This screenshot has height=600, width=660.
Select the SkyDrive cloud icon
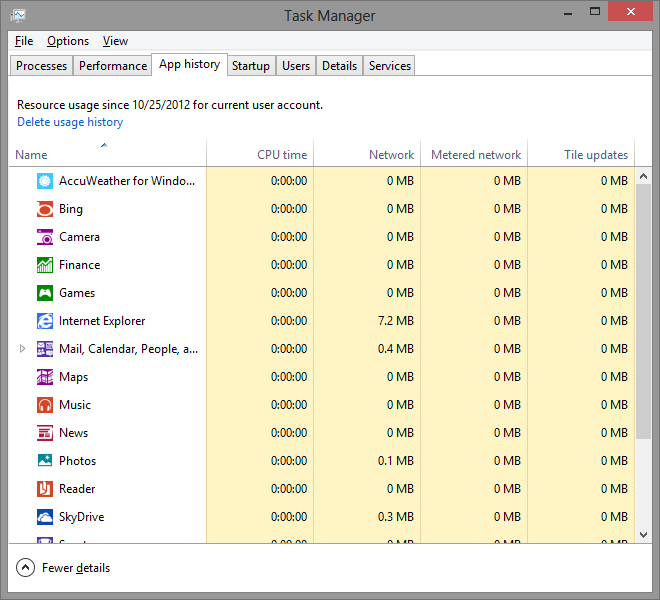[x=45, y=517]
